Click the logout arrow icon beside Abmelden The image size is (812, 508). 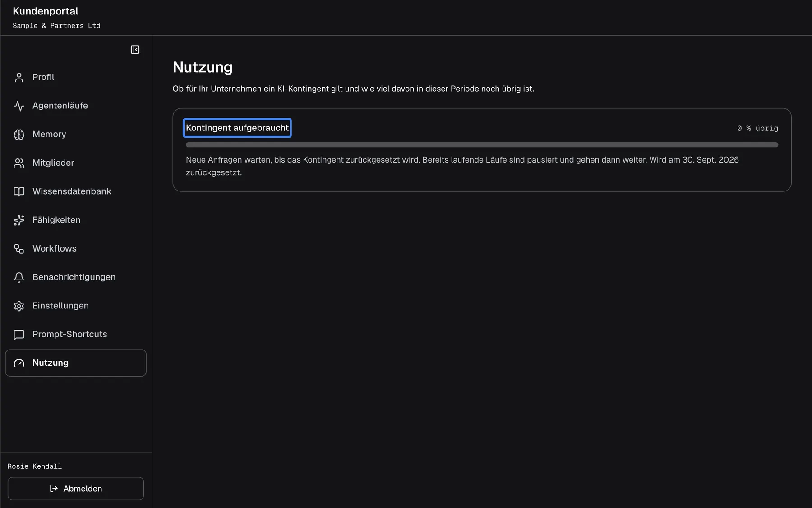click(54, 488)
